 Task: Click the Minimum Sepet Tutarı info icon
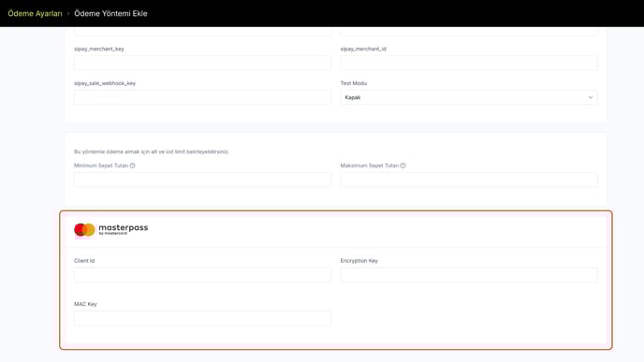(132, 166)
